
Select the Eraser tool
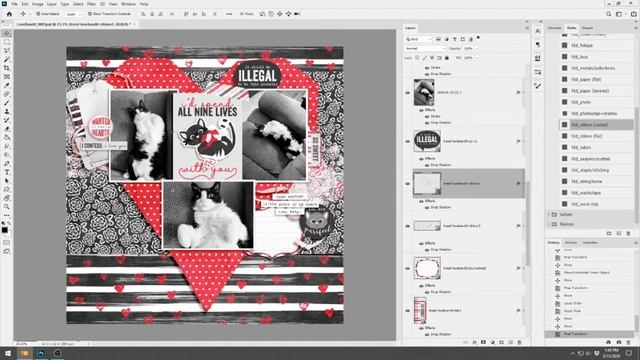tap(7, 129)
